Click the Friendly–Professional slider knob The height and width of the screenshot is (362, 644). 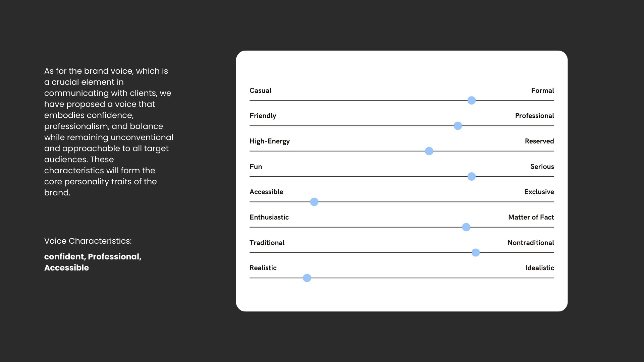pos(458,126)
